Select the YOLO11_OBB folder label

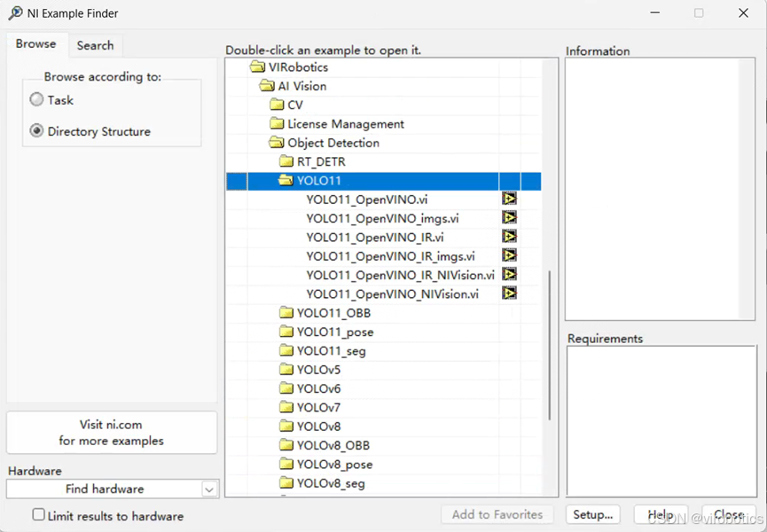coord(334,313)
